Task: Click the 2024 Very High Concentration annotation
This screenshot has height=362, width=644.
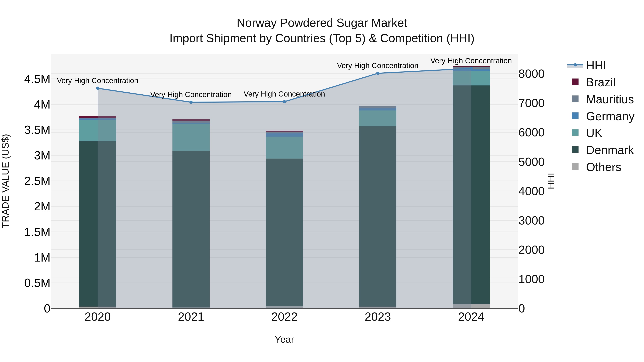Action: [x=471, y=61]
